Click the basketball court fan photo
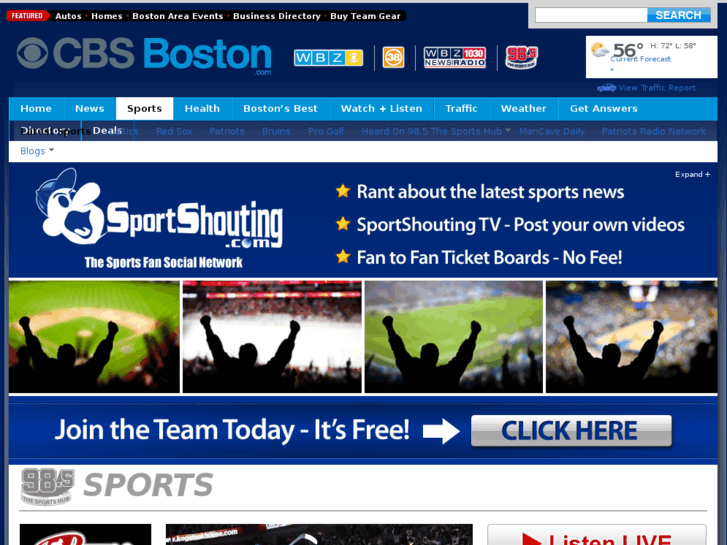727x545 pixels. pyautogui.click(x=631, y=337)
